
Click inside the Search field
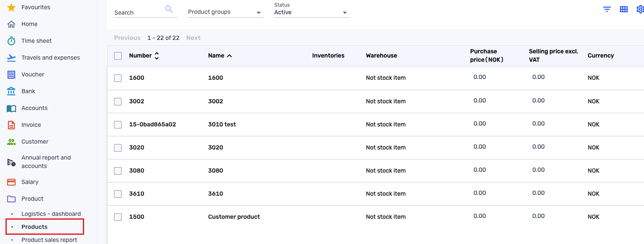tap(139, 12)
